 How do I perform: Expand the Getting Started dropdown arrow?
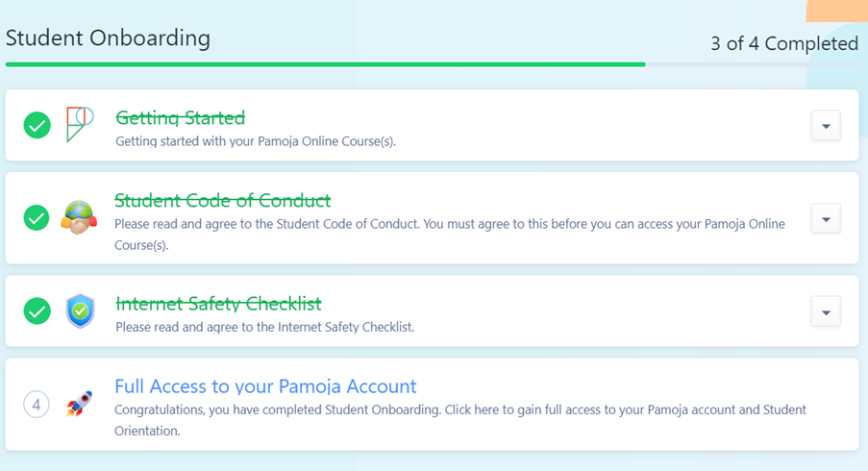[x=826, y=126]
